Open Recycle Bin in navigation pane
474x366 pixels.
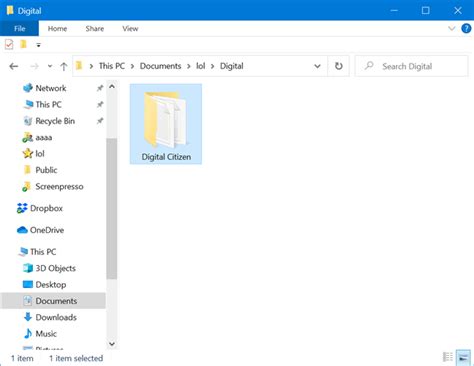point(55,121)
